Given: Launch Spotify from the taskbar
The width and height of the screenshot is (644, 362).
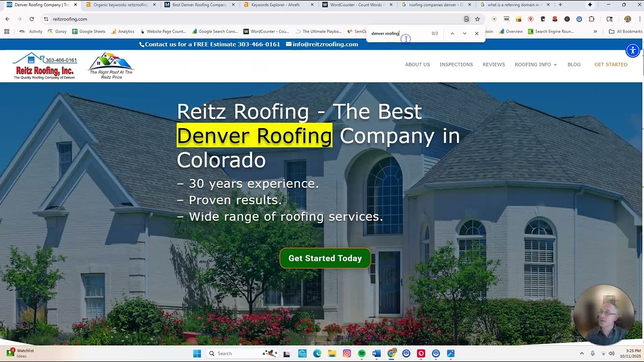Looking at the screenshot, I should click(x=361, y=353).
